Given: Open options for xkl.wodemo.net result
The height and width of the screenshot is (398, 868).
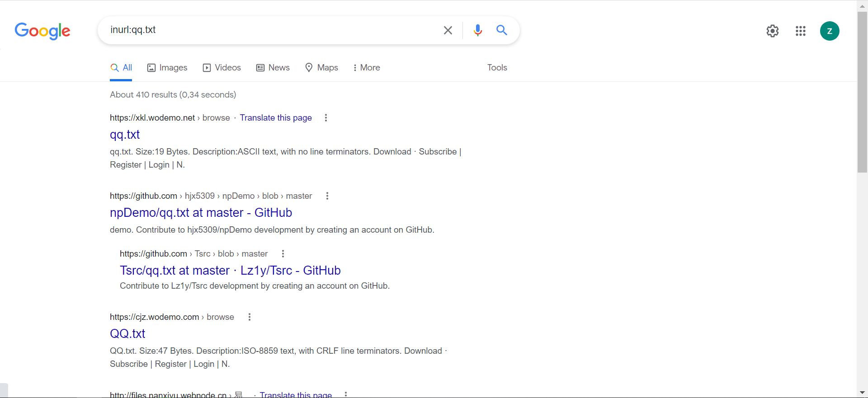Looking at the screenshot, I should tap(325, 118).
